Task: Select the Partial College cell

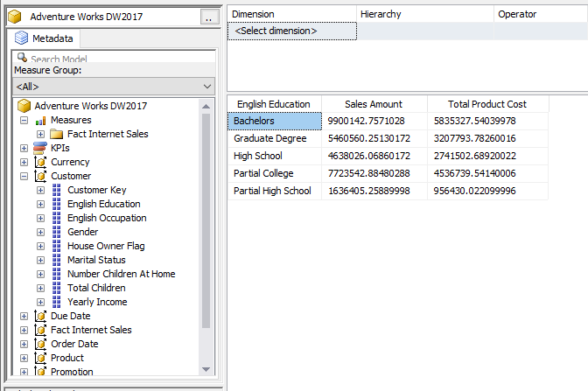Action: 275,173
